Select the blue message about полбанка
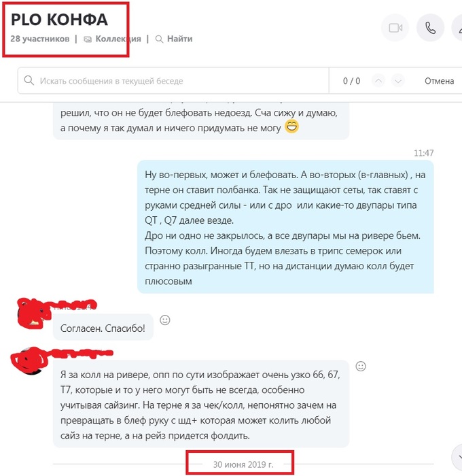Screen dimensions: 462x476 (285, 226)
